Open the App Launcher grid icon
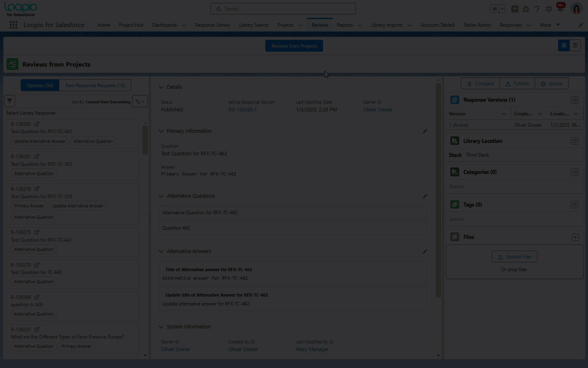 [13, 25]
